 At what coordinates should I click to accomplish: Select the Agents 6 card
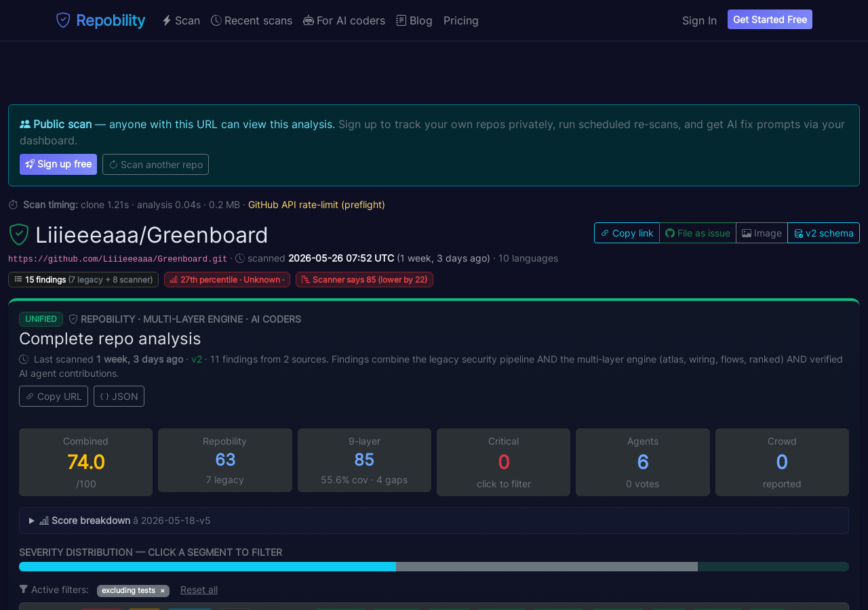pyautogui.click(x=643, y=462)
